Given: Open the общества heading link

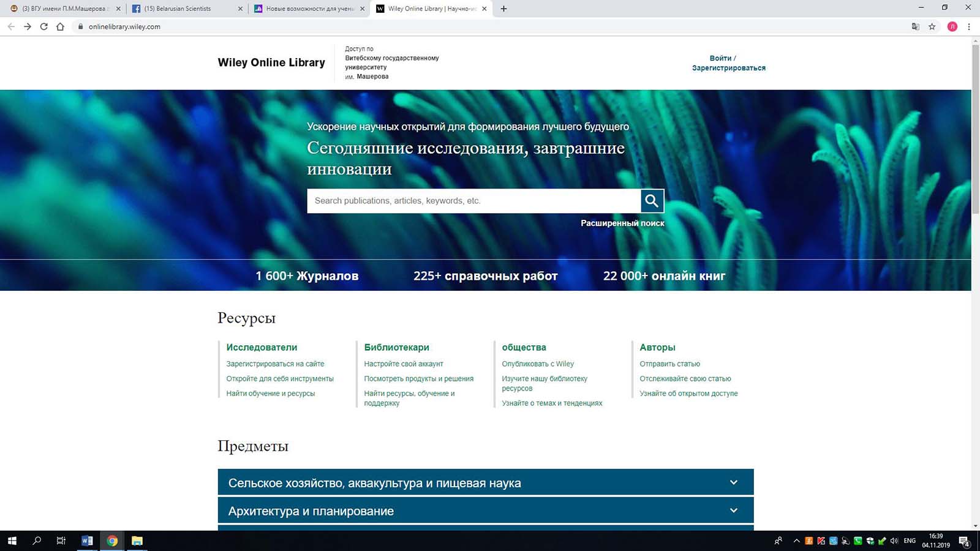Looking at the screenshot, I should click(x=524, y=347).
